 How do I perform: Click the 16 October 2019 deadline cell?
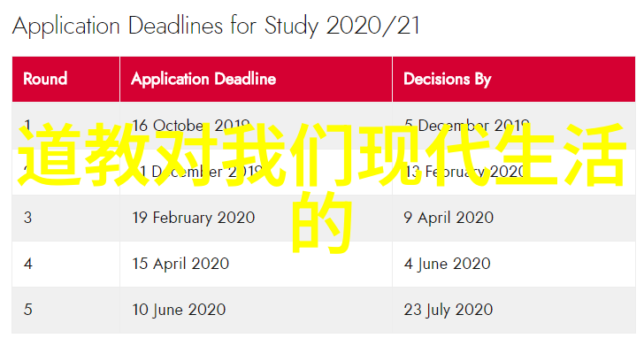click(x=256, y=126)
